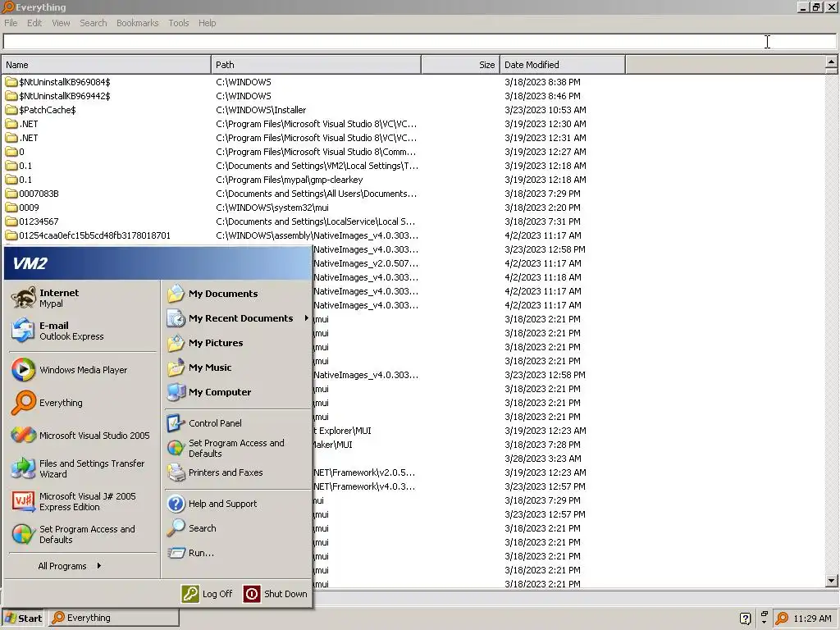Select $NtUninstallKB969084$ folder row
This screenshot has height=630, width=840.
click(x=313, y=82)
